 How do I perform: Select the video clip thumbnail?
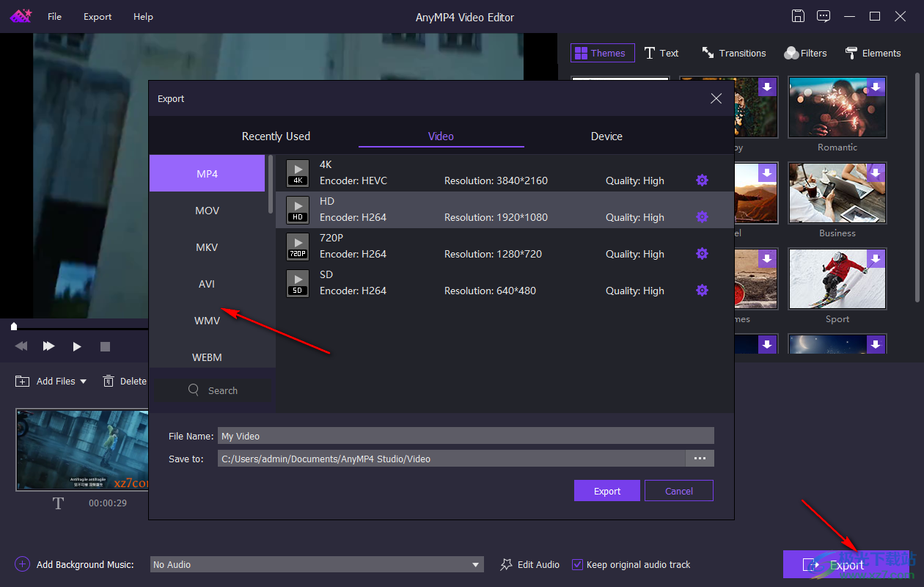click(82, 450)
